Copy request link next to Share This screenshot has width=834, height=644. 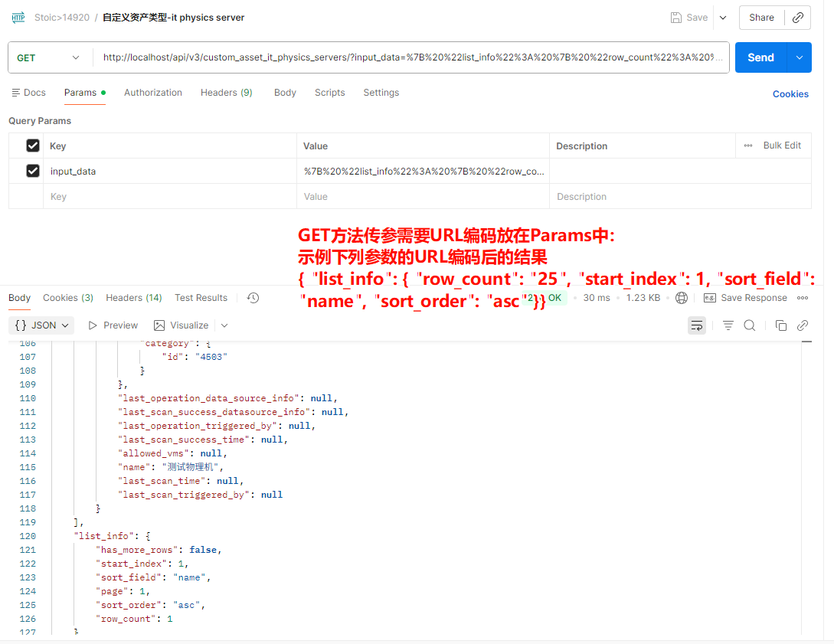coord(797,18)
